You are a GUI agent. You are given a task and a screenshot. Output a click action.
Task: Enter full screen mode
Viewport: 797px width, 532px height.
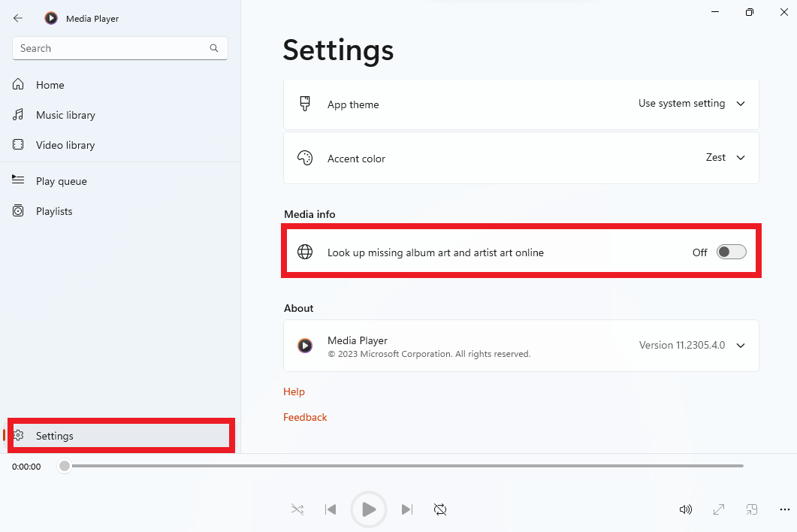[x=719, y=509]
